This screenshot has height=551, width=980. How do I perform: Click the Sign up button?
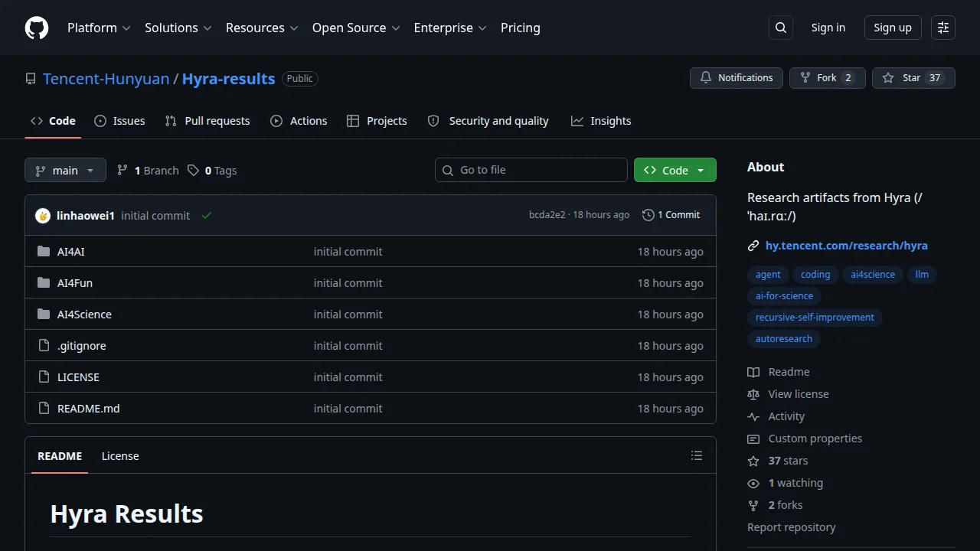[x=893, y=28]
